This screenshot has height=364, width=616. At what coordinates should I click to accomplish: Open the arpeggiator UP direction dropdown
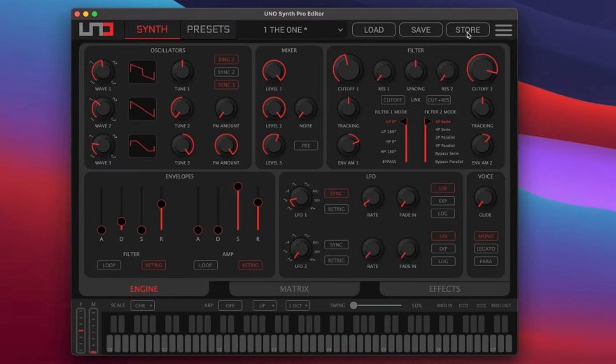[x=265, y=305]
